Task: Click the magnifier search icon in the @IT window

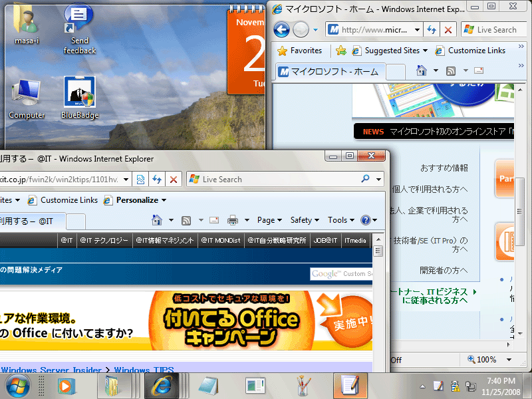Action: pos(365,178)
